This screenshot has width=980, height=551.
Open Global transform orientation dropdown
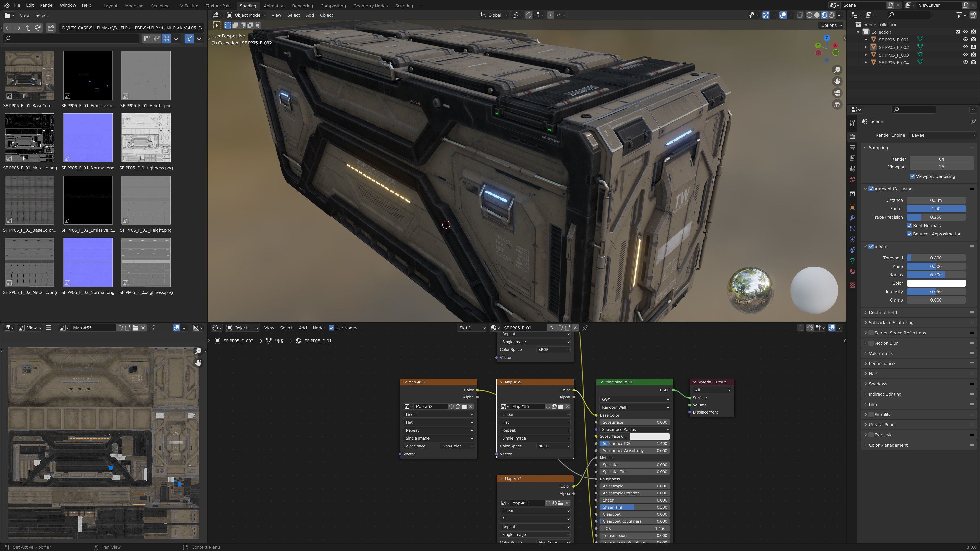pos(494,15)
